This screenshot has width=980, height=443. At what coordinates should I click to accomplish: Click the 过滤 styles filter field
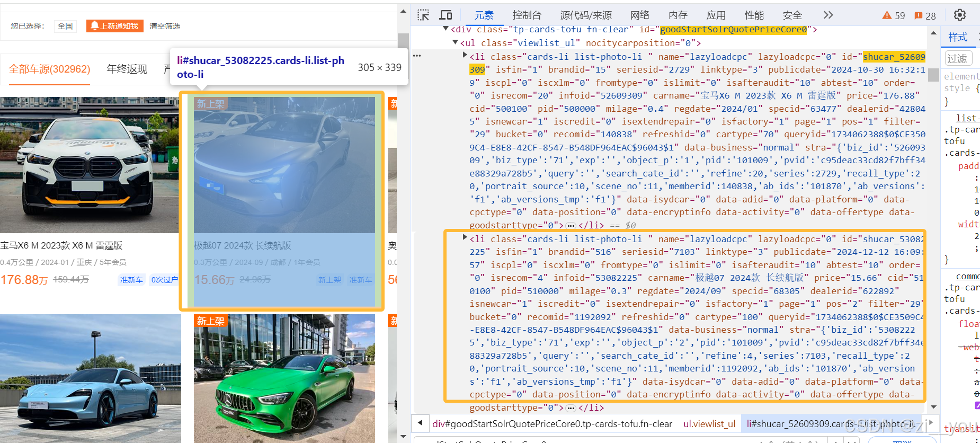click(959, 58)
